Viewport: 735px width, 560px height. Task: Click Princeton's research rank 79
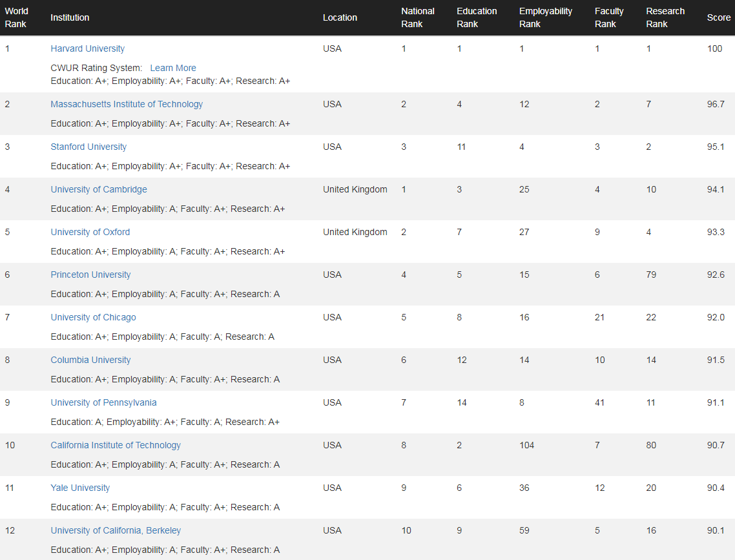coord(651,275)
